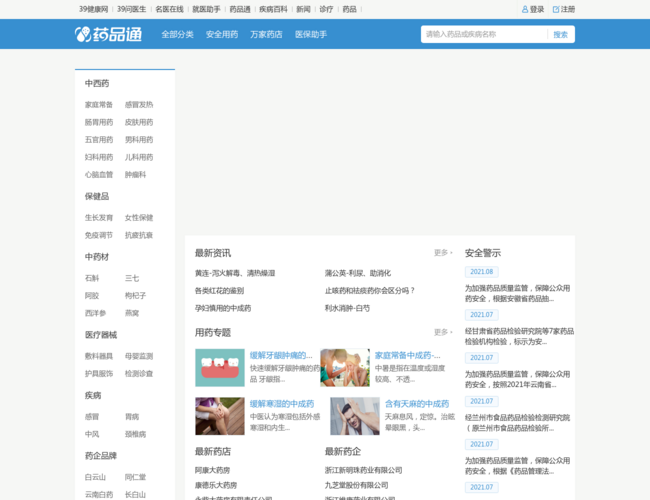Open safety warning about 甘肃省药品检验研究院

coord(519,336)
